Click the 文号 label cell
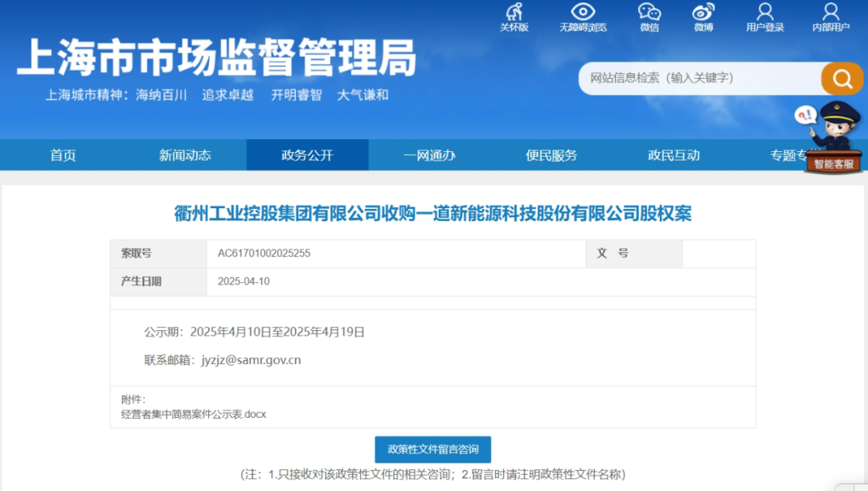Image resolution: width=868 pixels, height=491 pixels. click(634, 253)
